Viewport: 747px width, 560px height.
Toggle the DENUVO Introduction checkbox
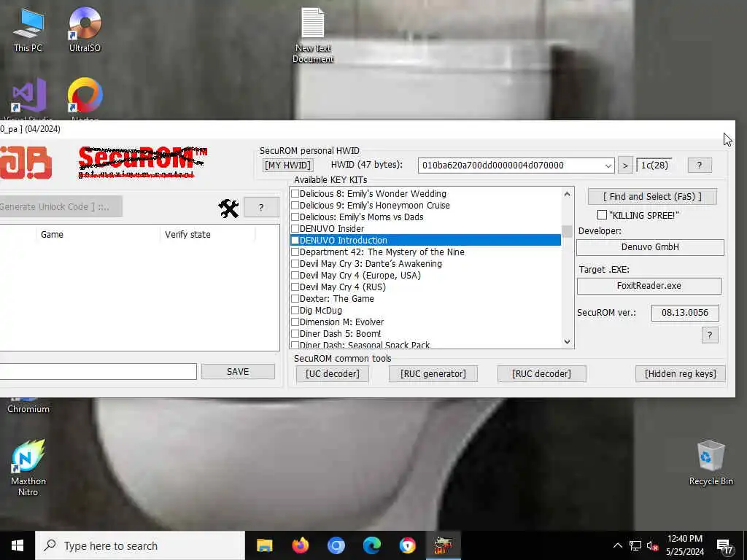tap(295, 241)
